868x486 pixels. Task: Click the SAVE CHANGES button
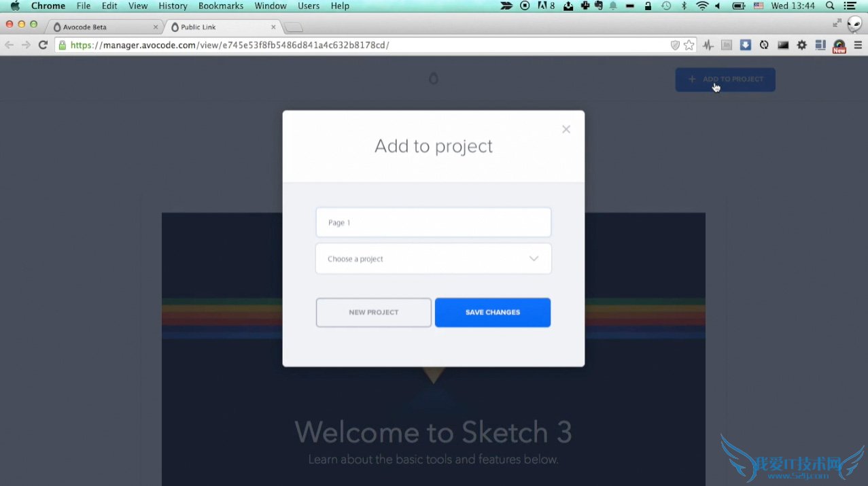(x=493, y=313)
